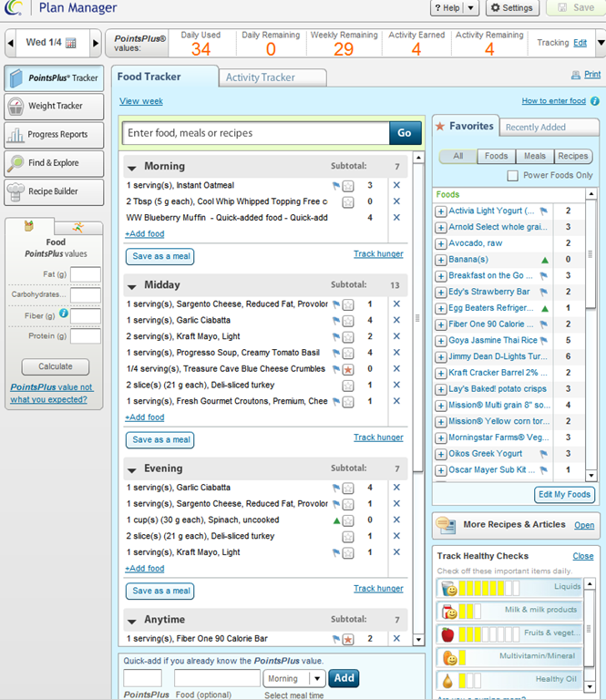Click the More Recipes & Articles chat icon
Image resolution: width=606 pixels, height=700 pixels.
446,525
